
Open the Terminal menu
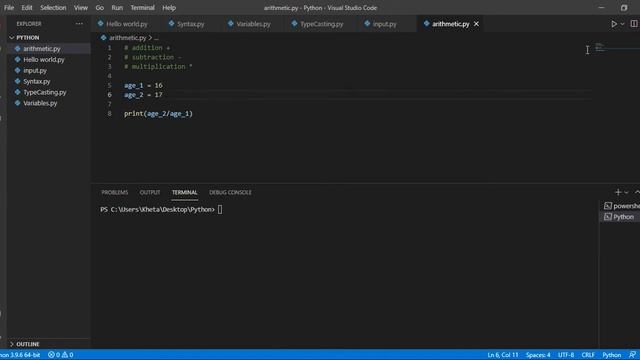tap(142, 8)
